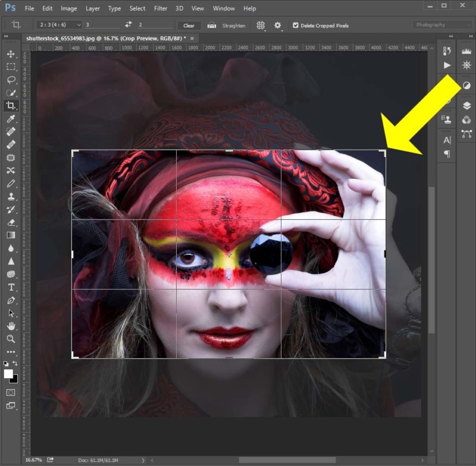Open the Histogram panel icon
This screenshot has height=466, width=476.
click(466, 52)
